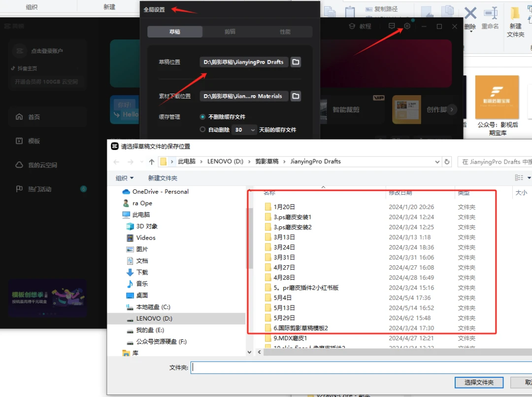Click 此电脑 breadcrumb in address bar

click(x=187, y=162)
